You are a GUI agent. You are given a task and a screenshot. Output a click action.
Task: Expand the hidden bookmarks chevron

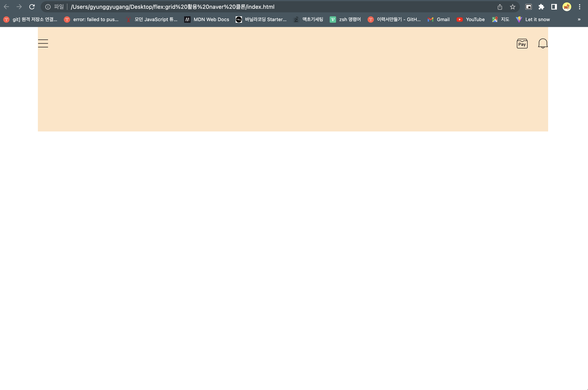tap(579, 19)
